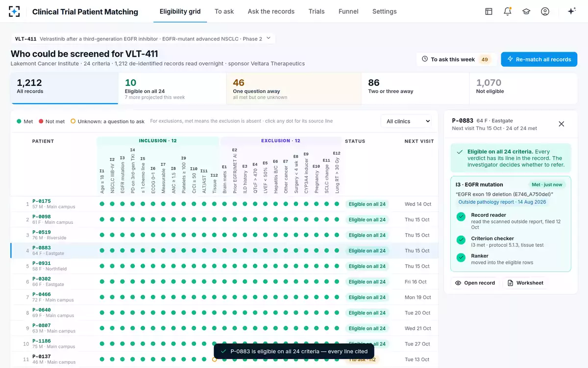The image size is (588, 368).
Task: Go to the Trials tab
Action: pos(317,11)
